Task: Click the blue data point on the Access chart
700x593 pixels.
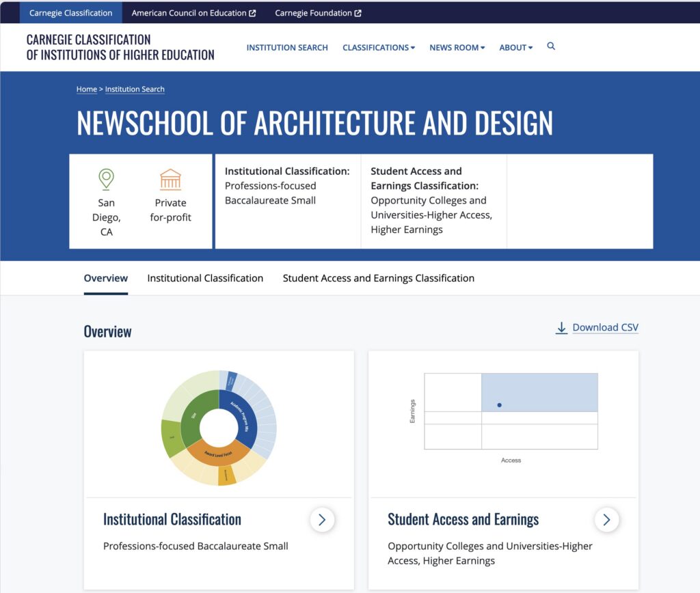Action: [499, 404]
